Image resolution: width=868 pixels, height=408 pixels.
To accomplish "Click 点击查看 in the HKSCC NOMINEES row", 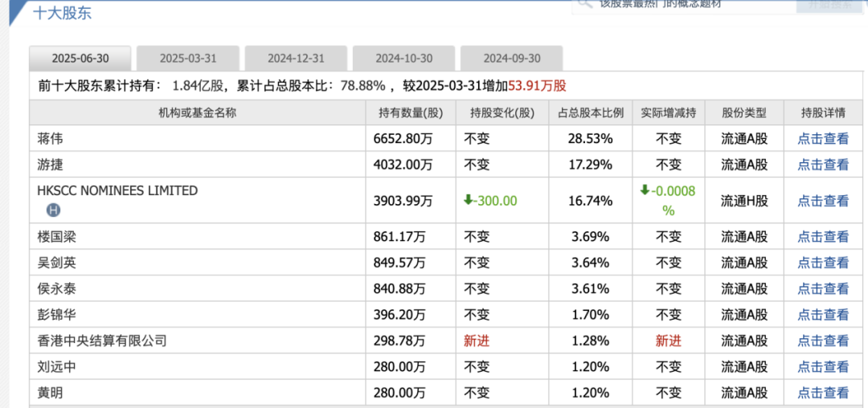I will coord(823,201).
